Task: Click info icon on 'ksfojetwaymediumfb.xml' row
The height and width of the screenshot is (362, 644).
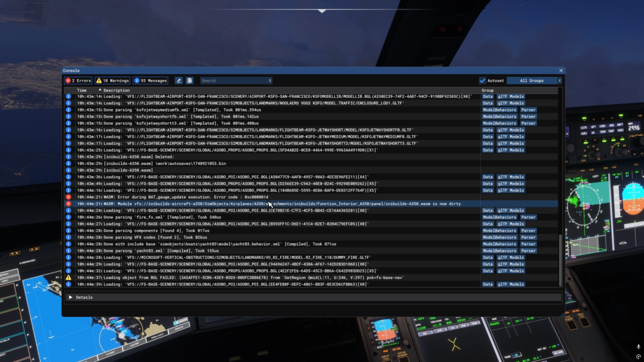Action: pyautogui.click(x=68, y=110)
